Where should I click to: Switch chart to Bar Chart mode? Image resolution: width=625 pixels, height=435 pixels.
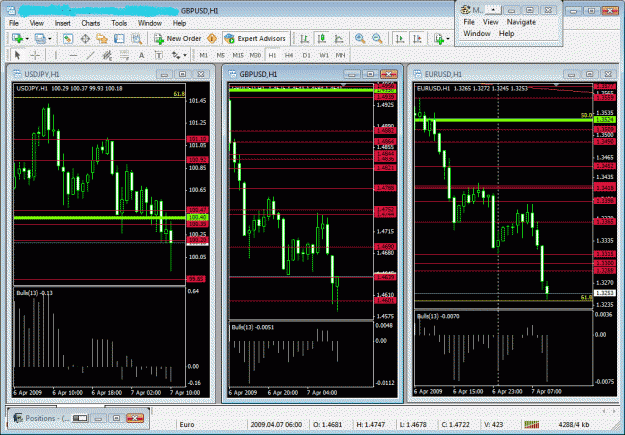click(305, 39)
